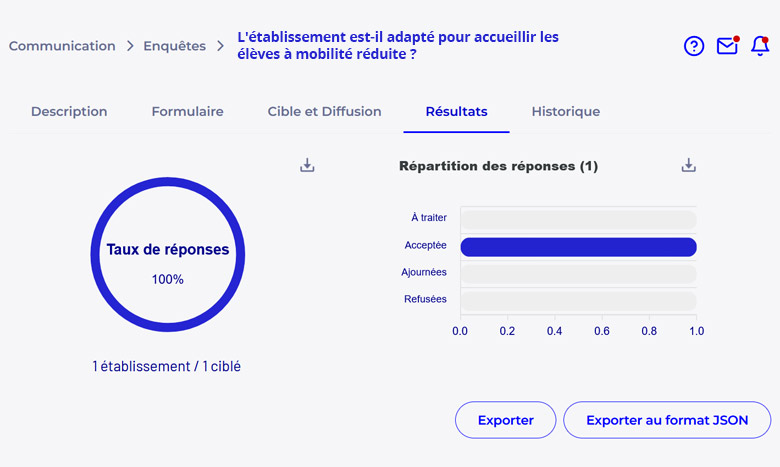Switch to the Description tab
This screenshot has height=467, width=780.
click(69, 111)
